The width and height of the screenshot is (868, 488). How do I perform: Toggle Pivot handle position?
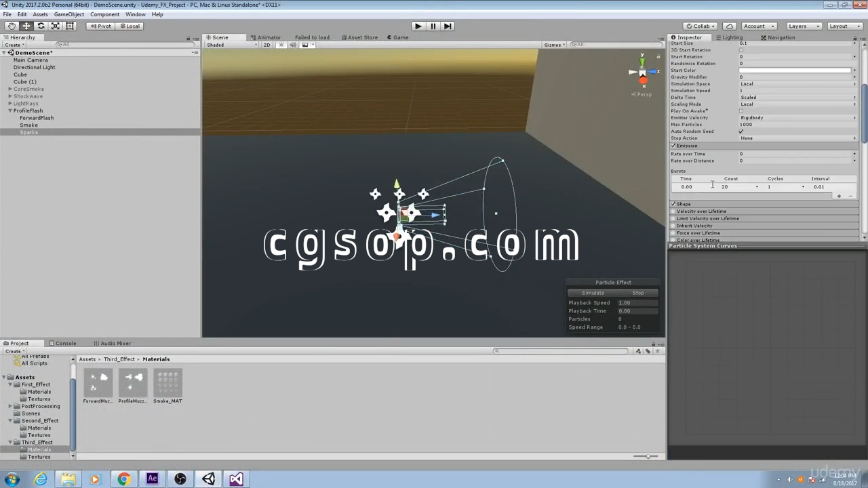coord(100,26)
